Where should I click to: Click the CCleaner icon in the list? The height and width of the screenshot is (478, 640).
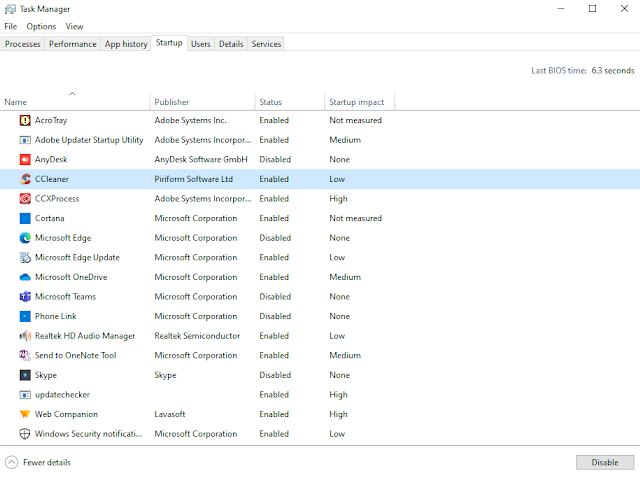point(25,179)
